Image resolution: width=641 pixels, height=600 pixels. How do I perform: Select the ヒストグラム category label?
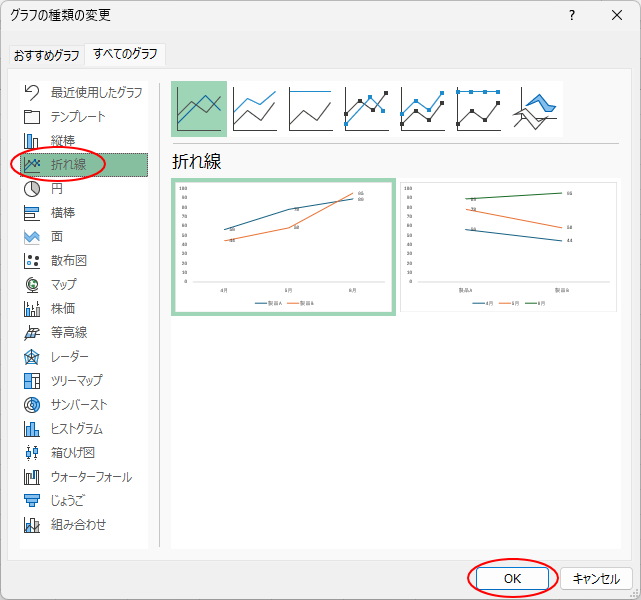[x=76, y=429]
